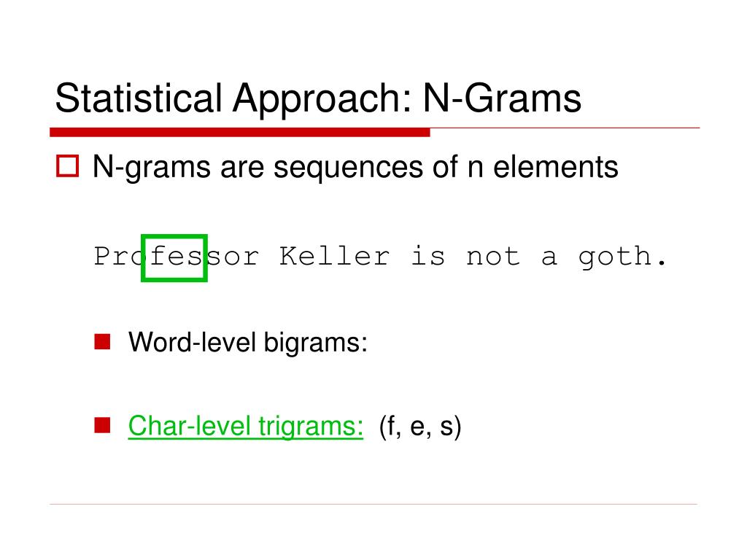747x560 pixels.
Task: Select the text 'Word-level bigrams:'
Action: click(248, 343)
